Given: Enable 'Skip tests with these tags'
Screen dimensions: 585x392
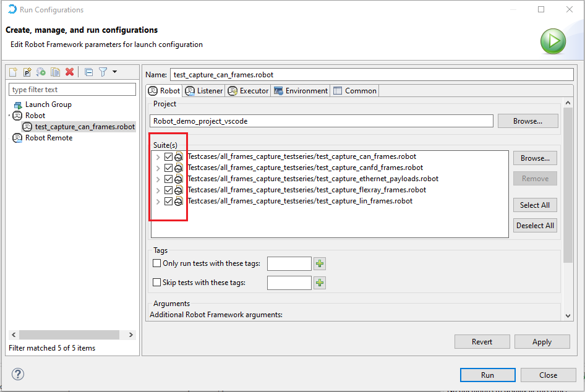Looking at the screenshot, I should click(x=156, y=283).
